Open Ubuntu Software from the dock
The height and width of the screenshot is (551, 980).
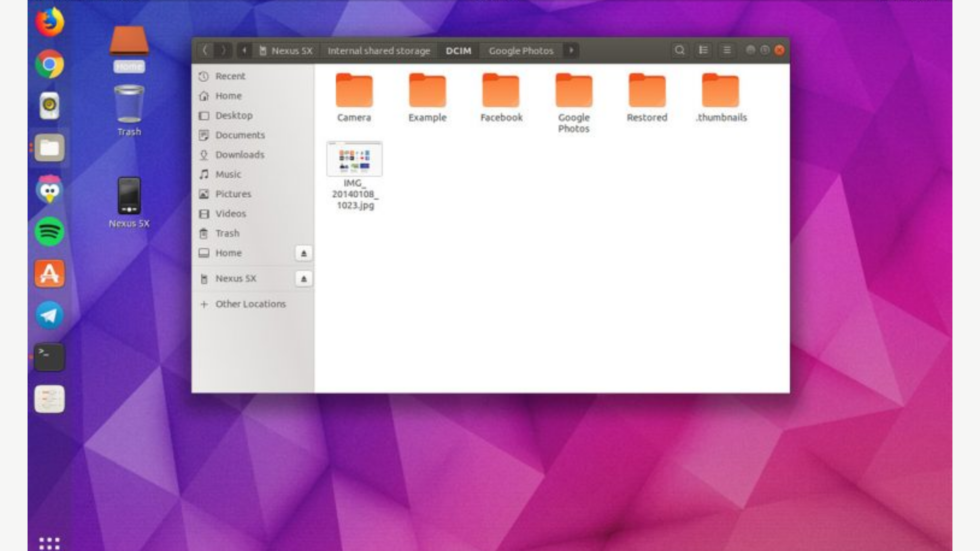50,273
